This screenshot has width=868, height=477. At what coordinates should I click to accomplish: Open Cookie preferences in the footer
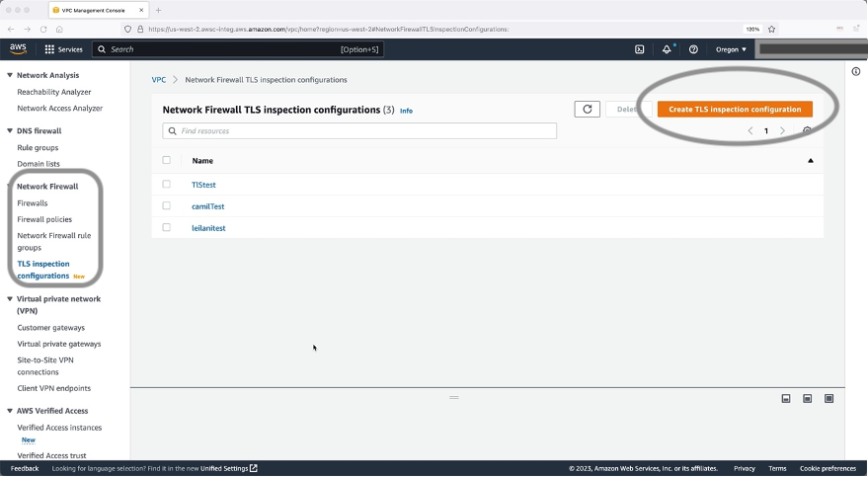click(x=828, y=468)
